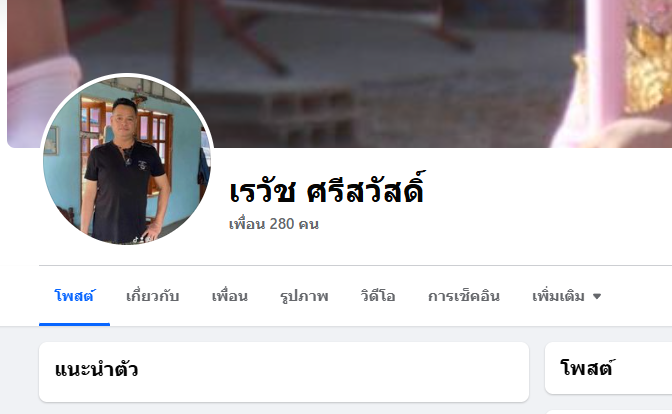This screenshot has height=414, width=672.
Task: Go to the รูปภาพ tab
Action: tap(304, 296)
